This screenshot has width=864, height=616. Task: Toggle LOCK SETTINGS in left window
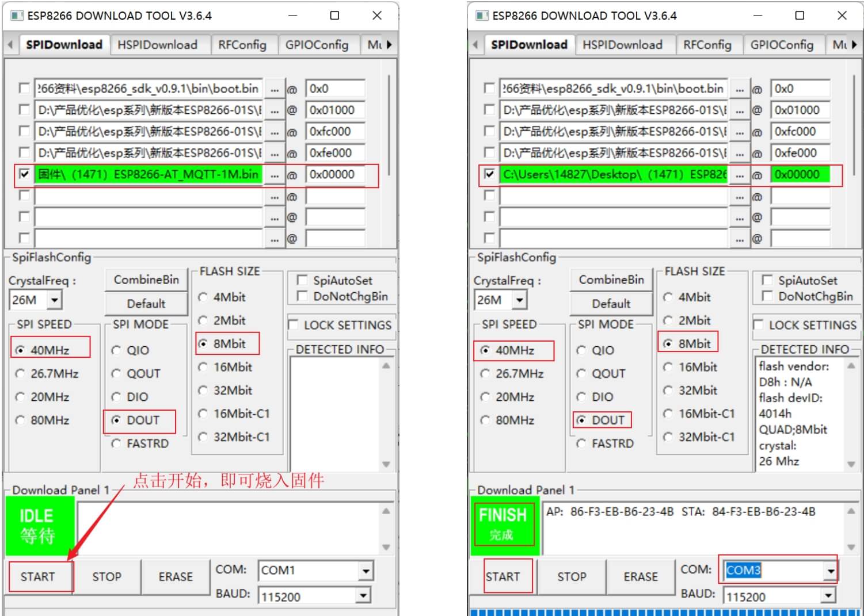click(293, 325)
